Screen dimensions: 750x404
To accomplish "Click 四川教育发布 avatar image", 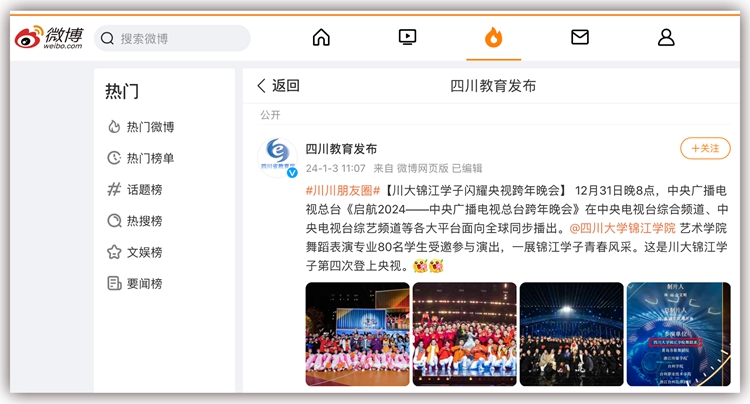I will pos(279,157).
